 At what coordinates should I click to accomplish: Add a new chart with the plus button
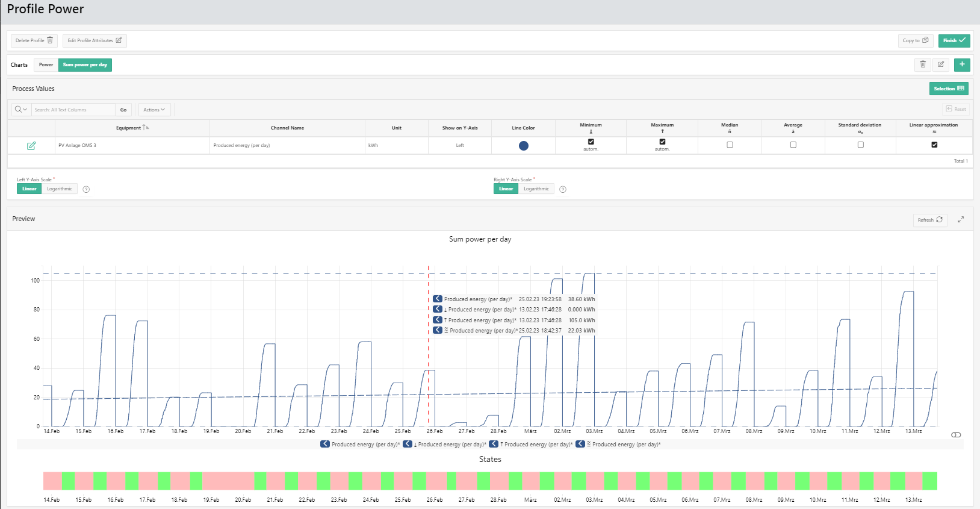962,64
